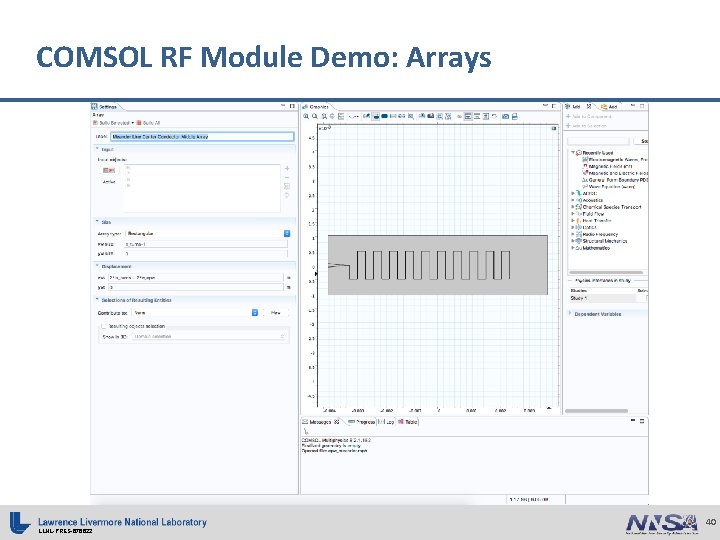Switch to the Messages tab

coord(321,422)
